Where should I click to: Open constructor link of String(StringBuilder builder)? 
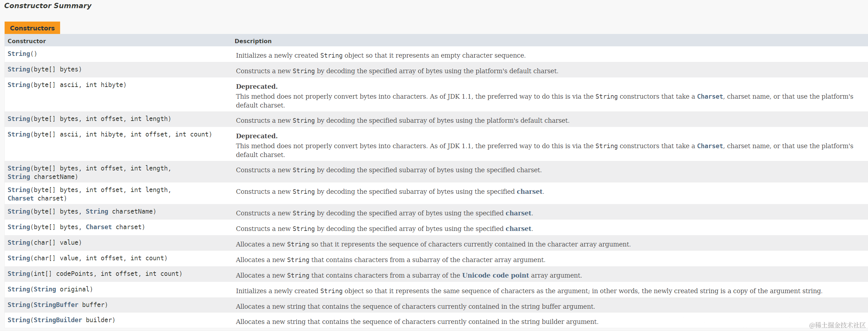click(x=19, y=320)
